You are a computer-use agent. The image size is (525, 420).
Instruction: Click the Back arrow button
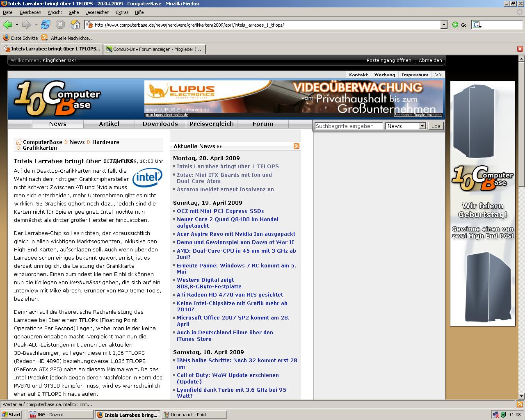(x=7, y=25)
